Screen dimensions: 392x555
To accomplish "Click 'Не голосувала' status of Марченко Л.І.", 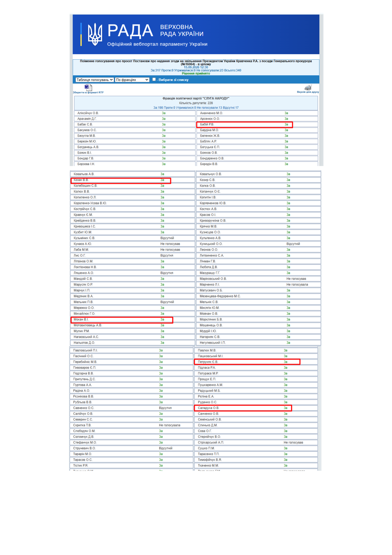I will (297, 285).
